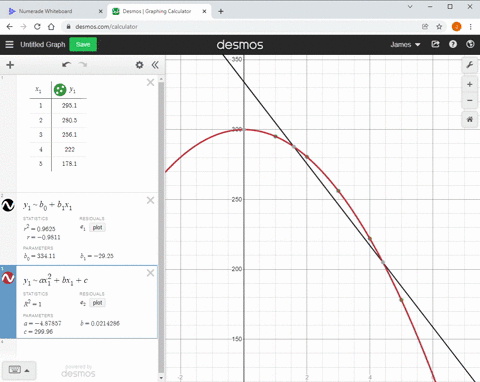Click the data point at x=5
Screen dimensions: 480x382
coord(401,300)
